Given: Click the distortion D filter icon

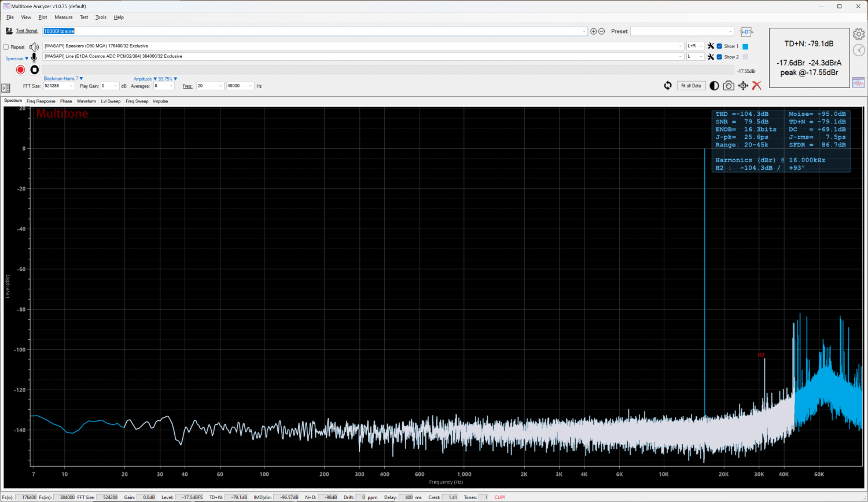Looking at the screenshot, I should coord(746,32).
